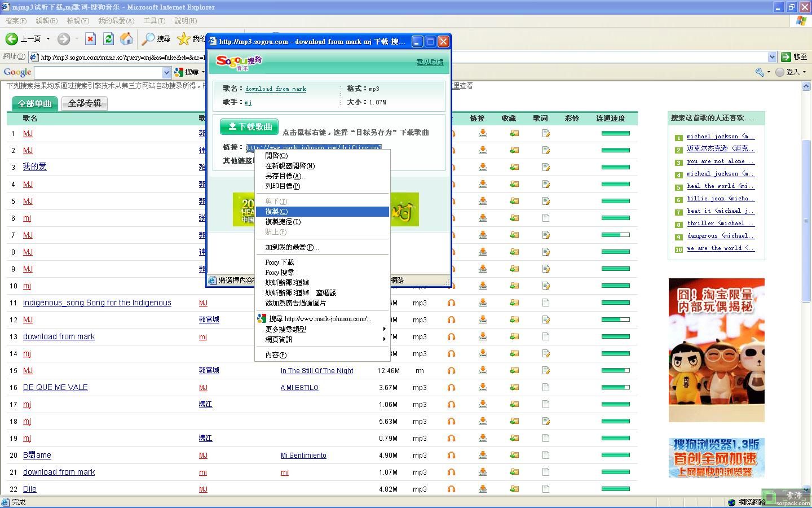Play DE QUE ME VALE using headphone icon
The width and height of the screenshot is (812, 508).
451,388
